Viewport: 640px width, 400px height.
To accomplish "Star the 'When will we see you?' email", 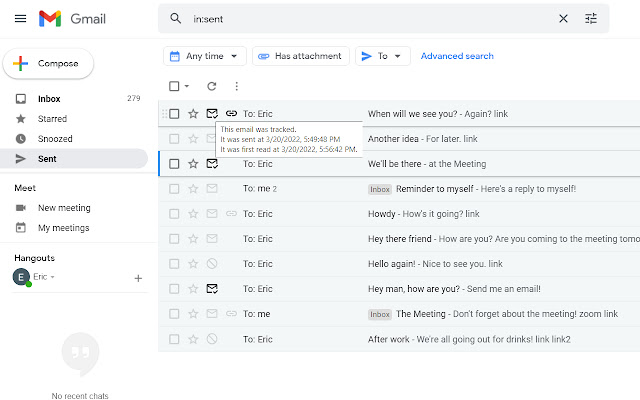I will coord(193,113).
